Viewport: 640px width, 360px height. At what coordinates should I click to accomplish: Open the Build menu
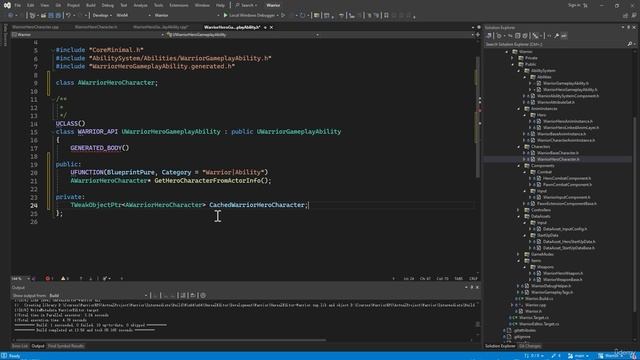point(91,5)
